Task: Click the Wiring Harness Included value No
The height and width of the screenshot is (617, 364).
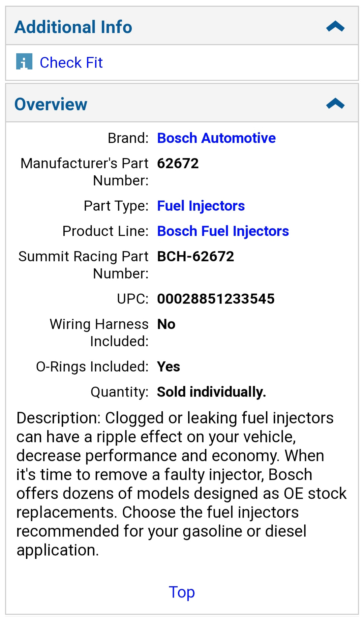Action: click(166, 324)
